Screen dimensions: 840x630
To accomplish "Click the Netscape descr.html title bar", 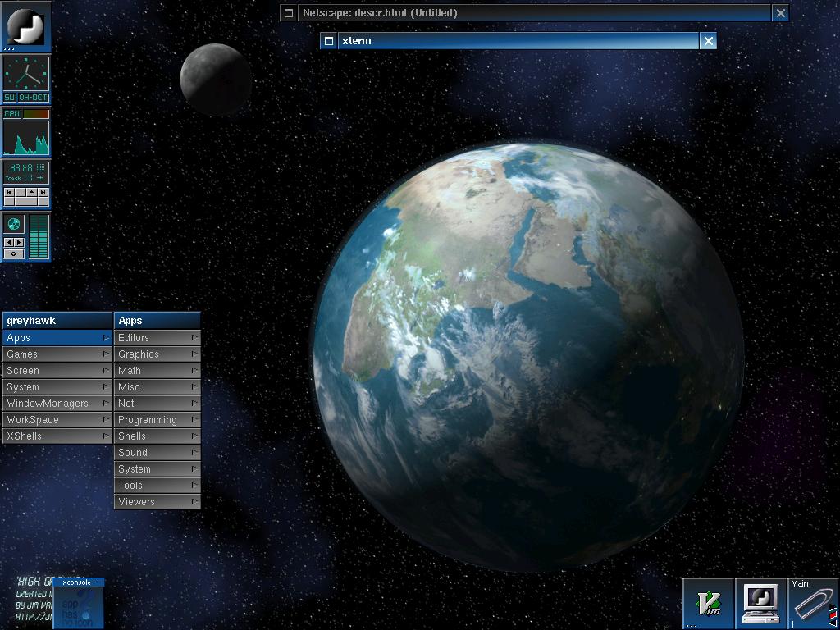I will point(533,13).
